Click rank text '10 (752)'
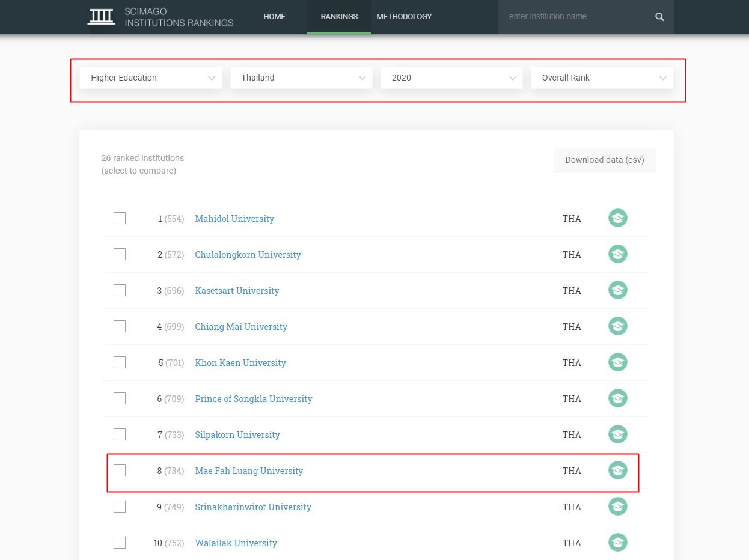Screen dimensions: 749x560 click(169, 543)
